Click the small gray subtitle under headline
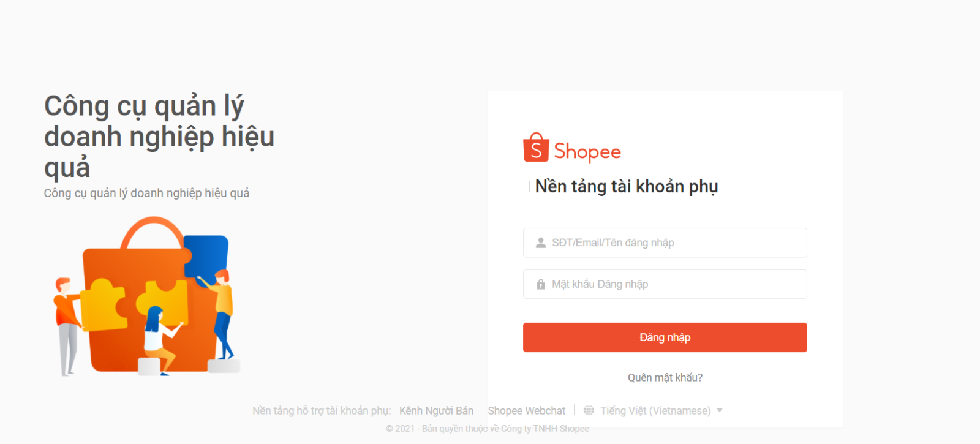980x444 pixels. coord(146,193)
